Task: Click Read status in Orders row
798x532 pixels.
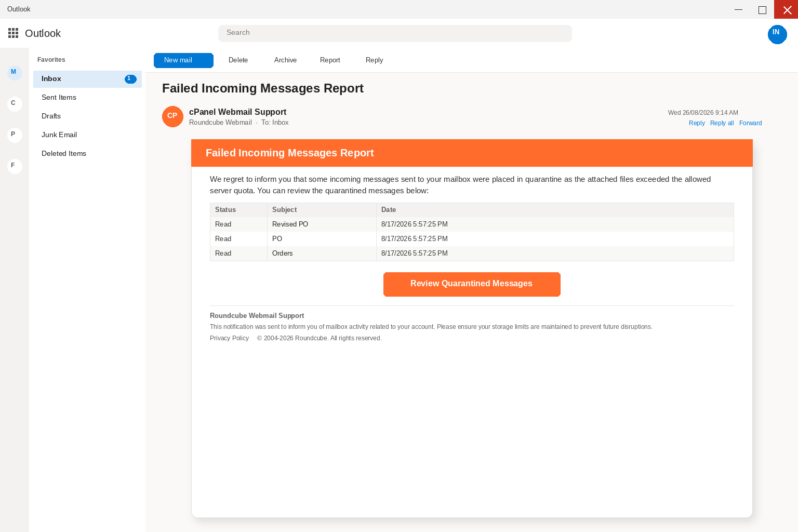Action: pos(239,254)
